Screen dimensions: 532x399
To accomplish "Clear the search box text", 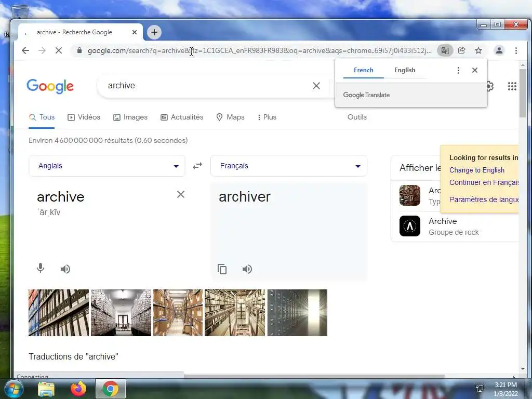I will point(316,86).
